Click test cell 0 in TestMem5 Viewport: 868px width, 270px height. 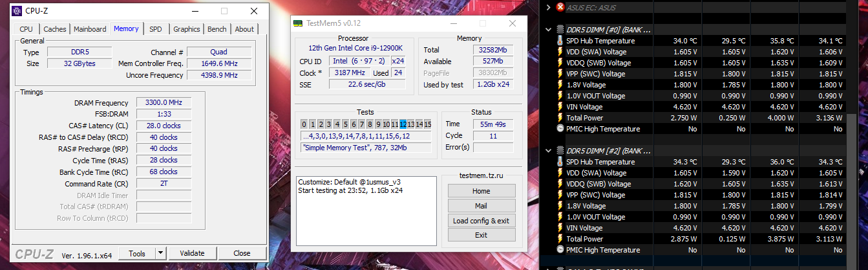(x=305, y=124)
